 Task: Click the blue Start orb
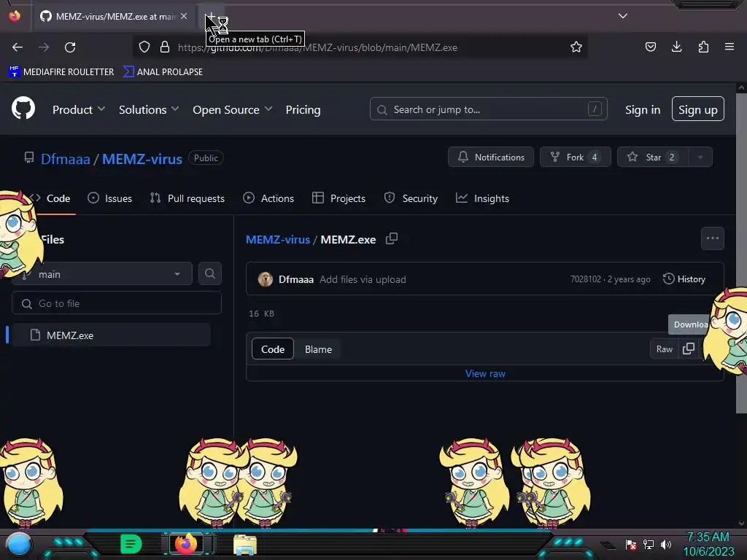[x=19, y=545]
